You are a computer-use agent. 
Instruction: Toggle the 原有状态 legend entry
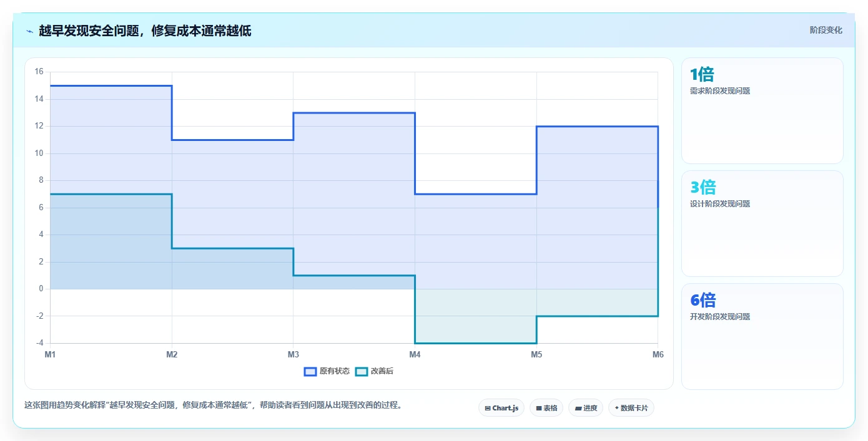point(327,371)
